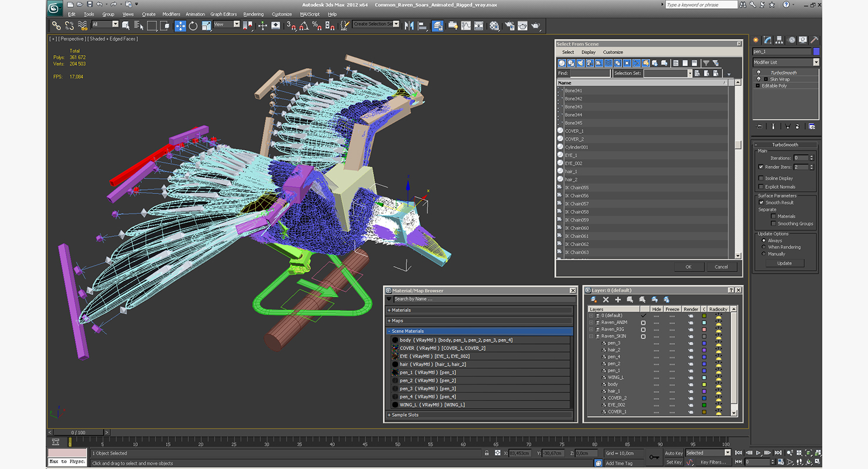Enable Separate by Materials checkbox
The image size is (868, 469).
[774, 216]
